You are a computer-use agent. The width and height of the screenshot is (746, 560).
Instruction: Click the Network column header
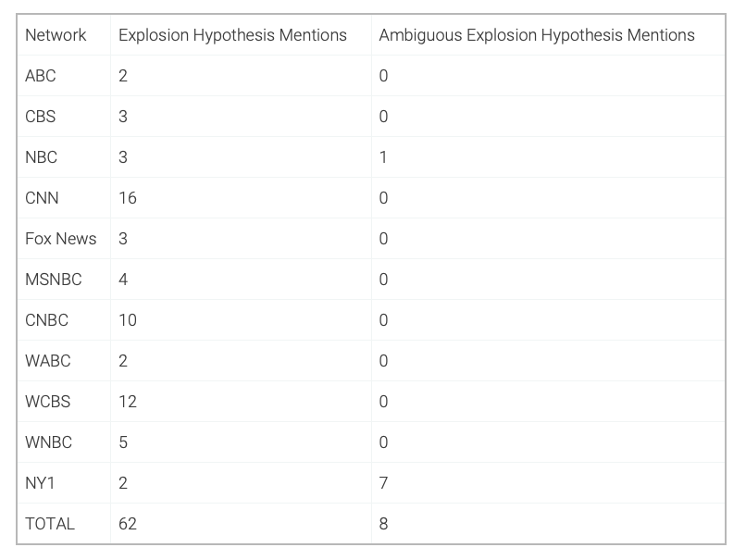pos(56,35)
